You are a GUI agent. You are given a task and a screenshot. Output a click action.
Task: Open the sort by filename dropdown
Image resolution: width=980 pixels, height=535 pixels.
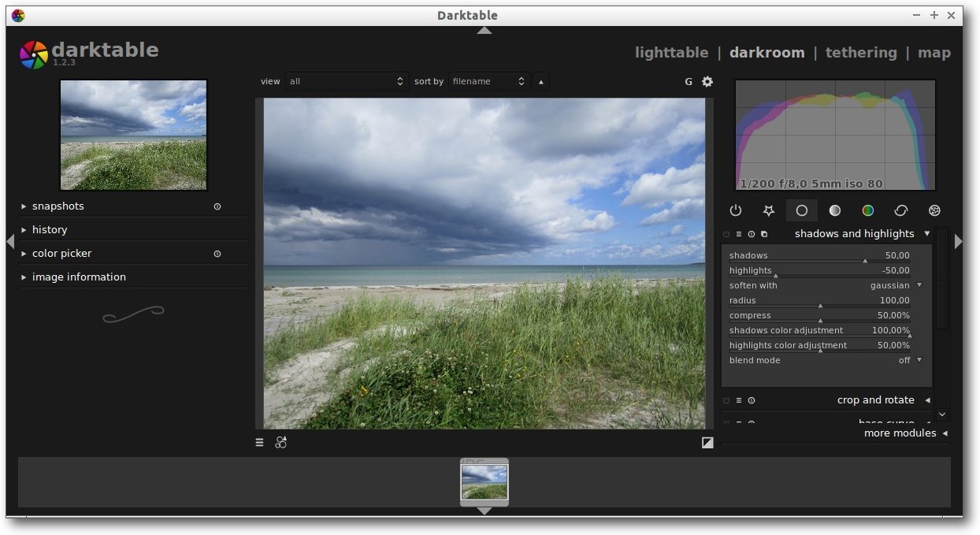coord(488,81)
